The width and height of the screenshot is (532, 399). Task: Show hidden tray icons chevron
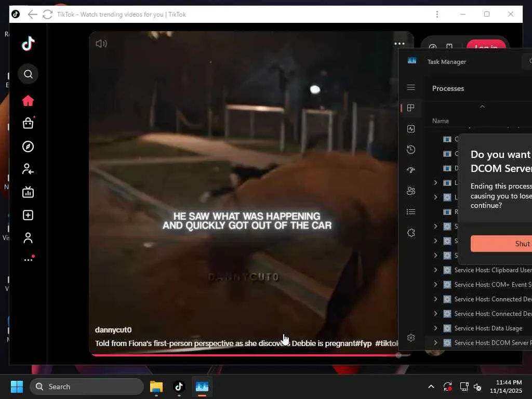pos(431,387)
